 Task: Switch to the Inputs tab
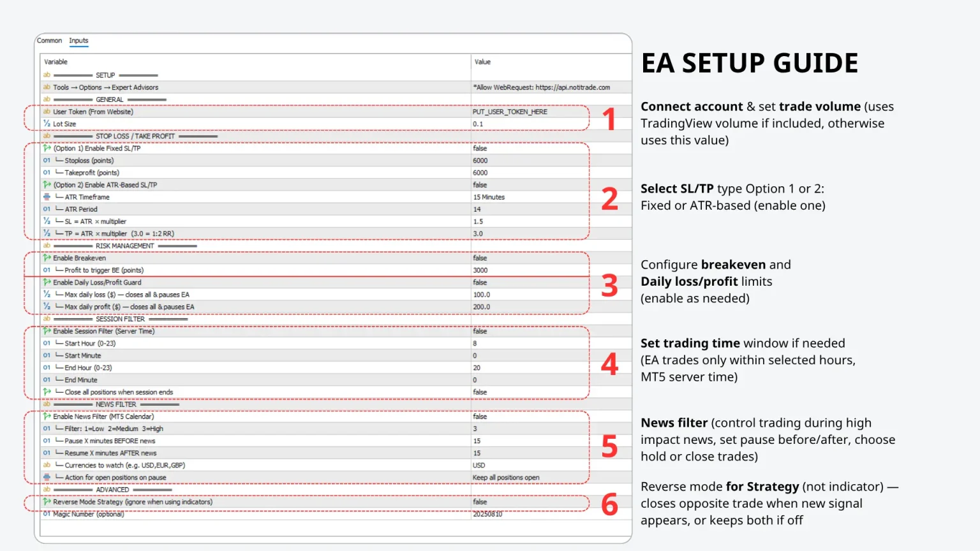(78, 41)
